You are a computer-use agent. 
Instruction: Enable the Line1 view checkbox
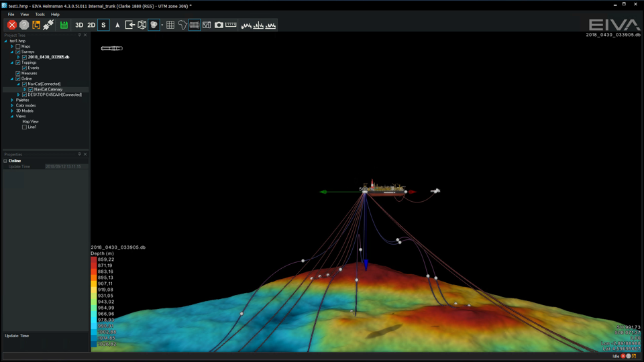pyautogui.click(x=24, y=127)
